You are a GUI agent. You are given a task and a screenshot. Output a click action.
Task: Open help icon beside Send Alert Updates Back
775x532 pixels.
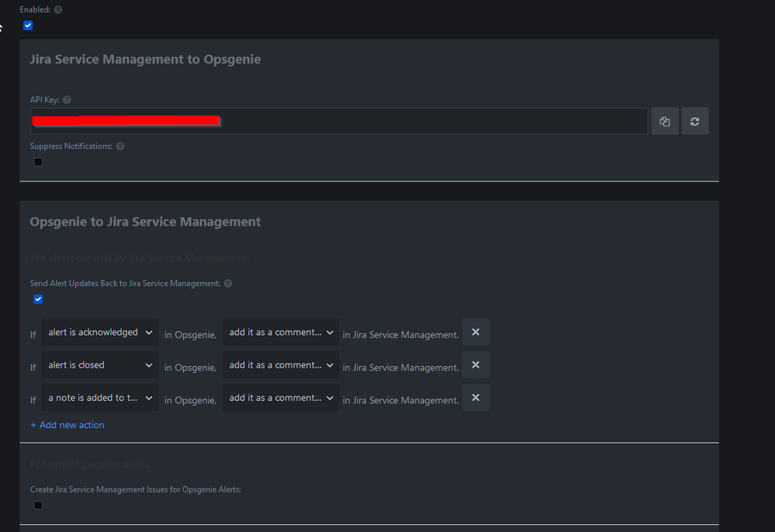228,284
